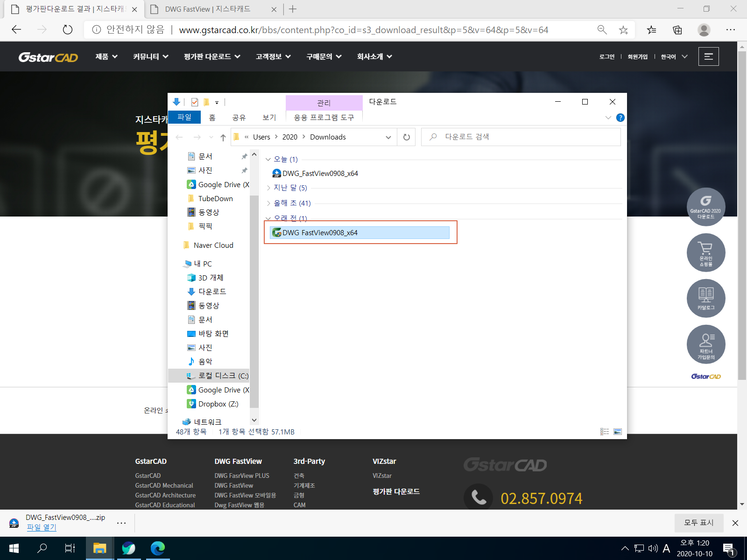Open Explorer 홈 ribbon tab

[x=212, y=118]
